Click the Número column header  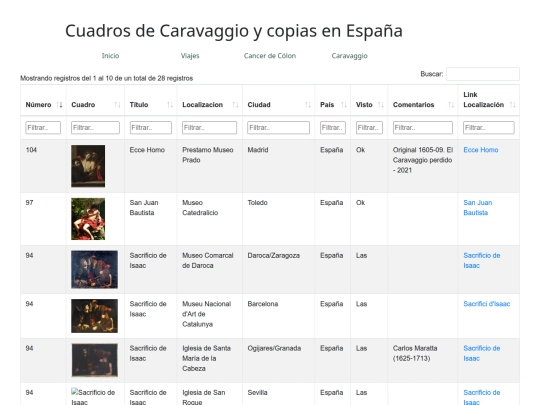[x=43, y=100]
